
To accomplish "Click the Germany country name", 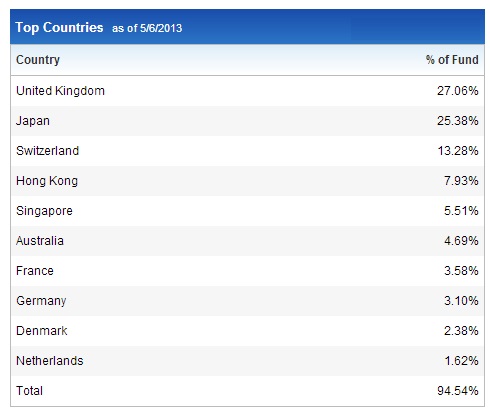I will (41, 301).
